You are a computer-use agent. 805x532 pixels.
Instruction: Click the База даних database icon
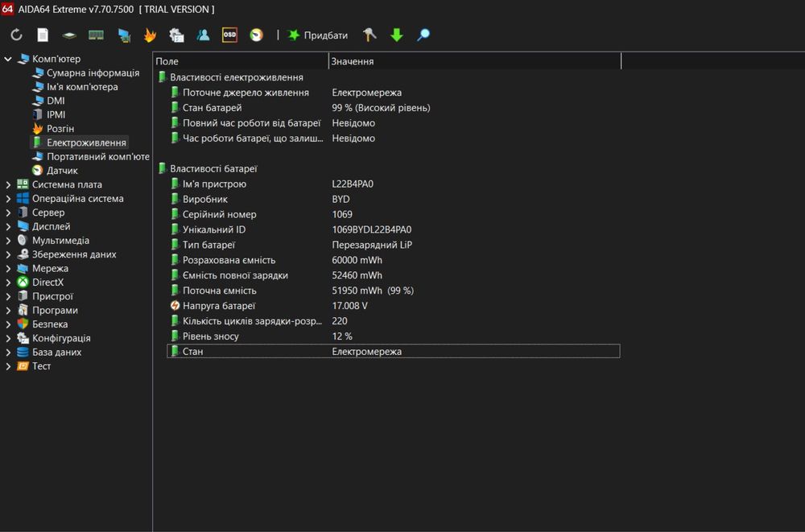[x=23, y=352]
